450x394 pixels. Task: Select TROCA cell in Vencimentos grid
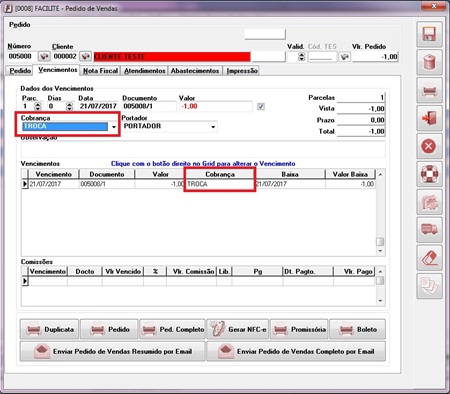pos(219,184)
